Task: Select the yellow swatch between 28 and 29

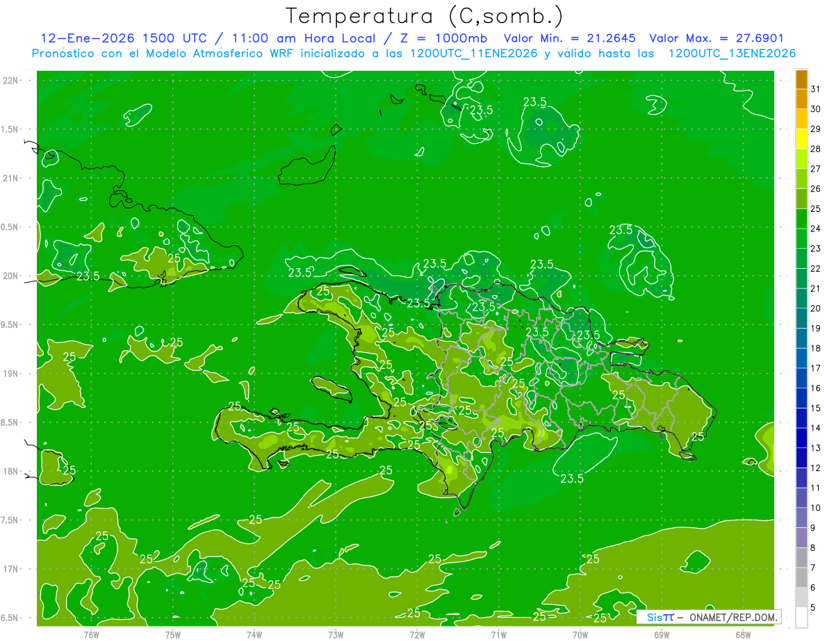Action: point(801,139)
